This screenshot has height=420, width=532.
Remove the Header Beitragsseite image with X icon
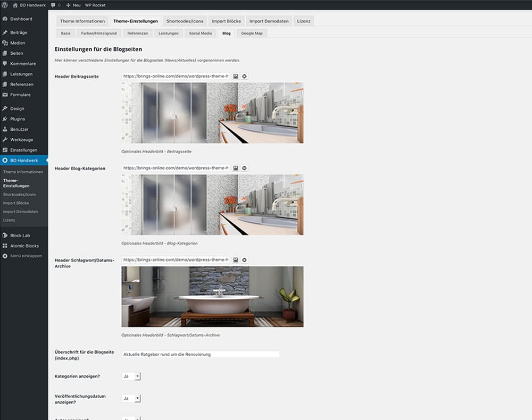[244, 76]
